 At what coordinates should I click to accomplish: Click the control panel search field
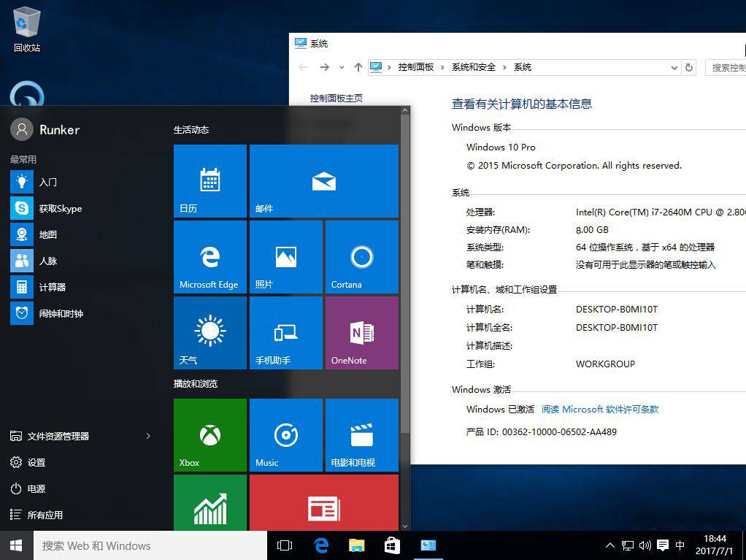click(x=726, y=68)
